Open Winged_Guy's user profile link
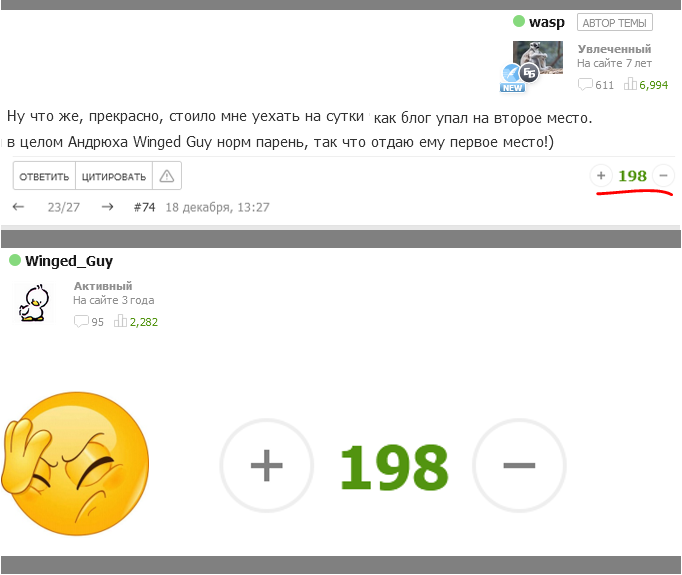Screen dimensions: 682x575 (x=69, y=261)
